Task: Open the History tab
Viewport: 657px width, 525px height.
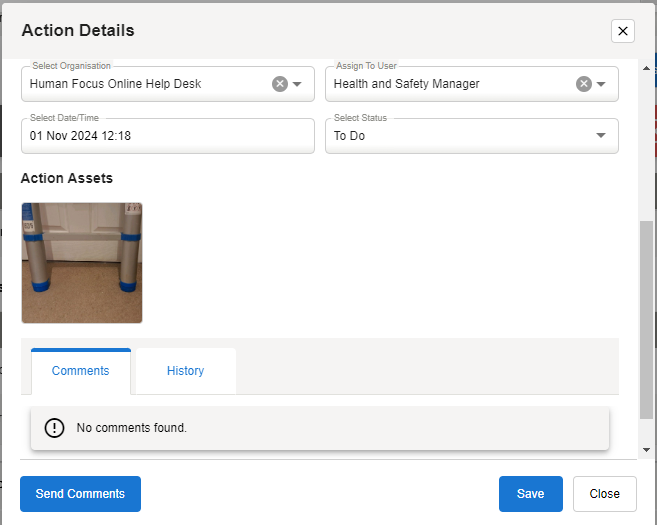Action: (x=185, y=371)
